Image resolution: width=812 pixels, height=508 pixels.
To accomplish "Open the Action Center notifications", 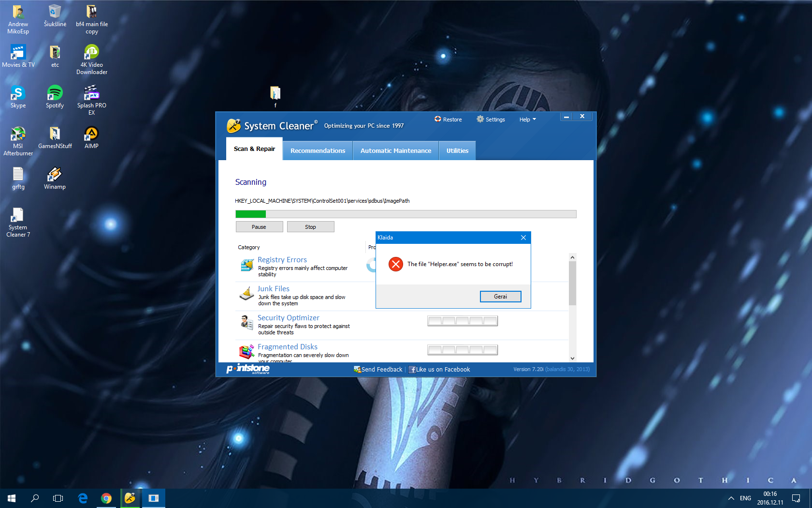I will pos(796,498).
